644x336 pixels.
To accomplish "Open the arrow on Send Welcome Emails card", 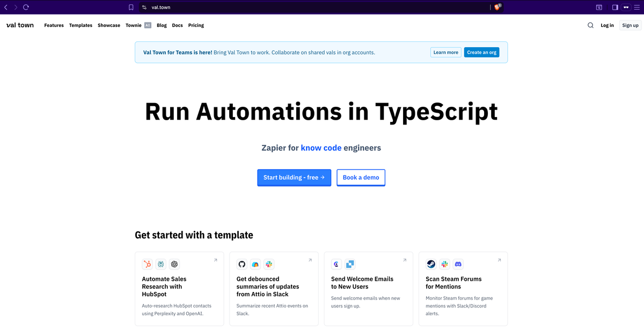I will click(405, 260).
